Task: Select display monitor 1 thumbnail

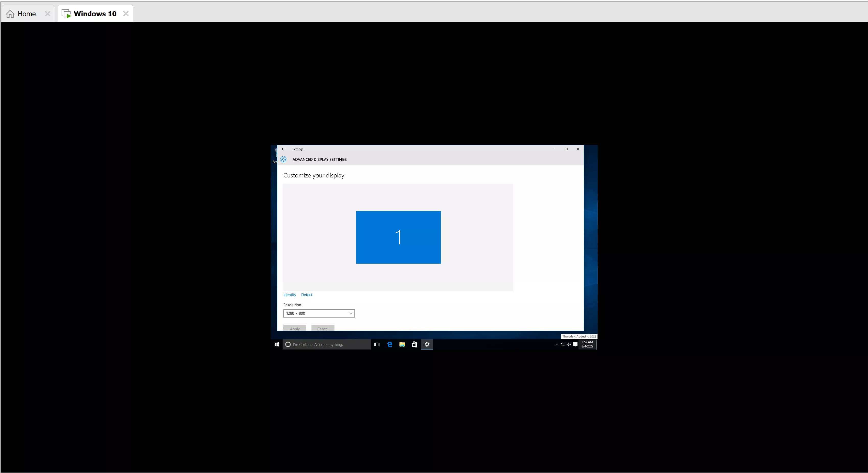Action: (x=398, y=237)
